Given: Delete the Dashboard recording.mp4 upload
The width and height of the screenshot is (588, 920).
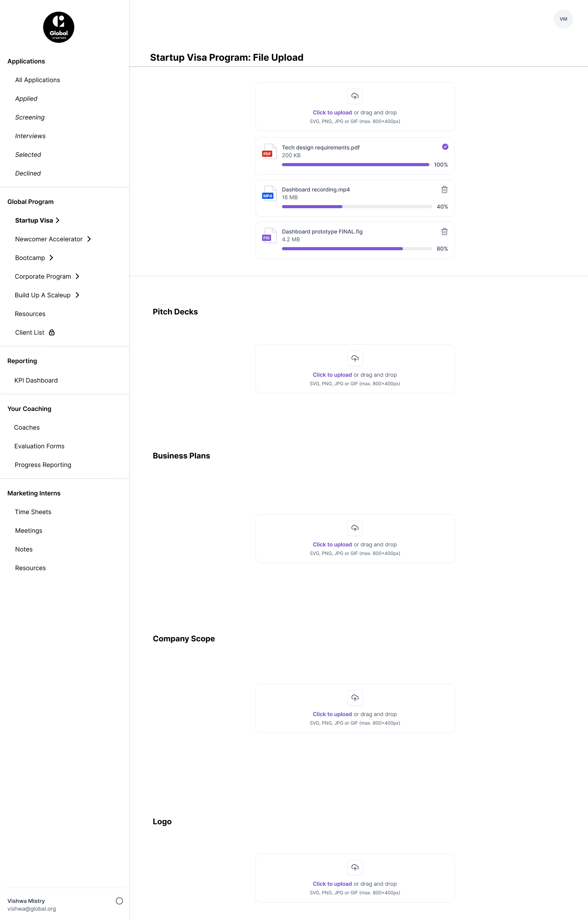Looking at the screenshot, I should [x=444, y=190].
